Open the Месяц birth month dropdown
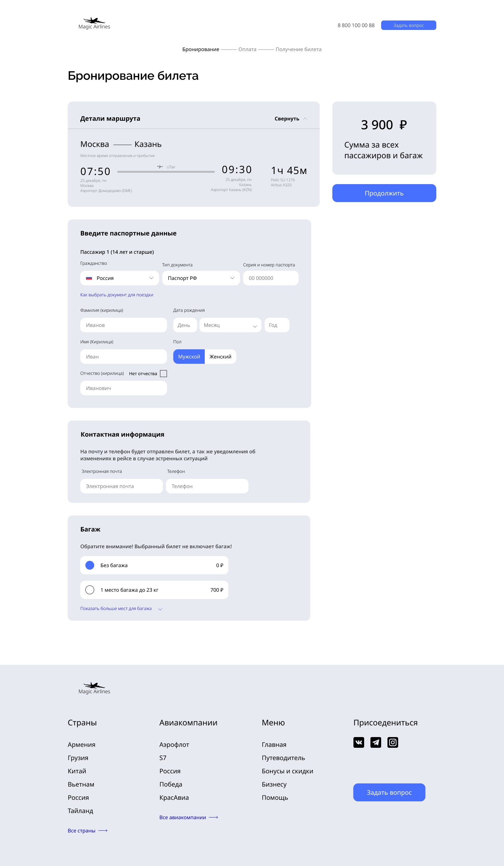 coord(230,325)
